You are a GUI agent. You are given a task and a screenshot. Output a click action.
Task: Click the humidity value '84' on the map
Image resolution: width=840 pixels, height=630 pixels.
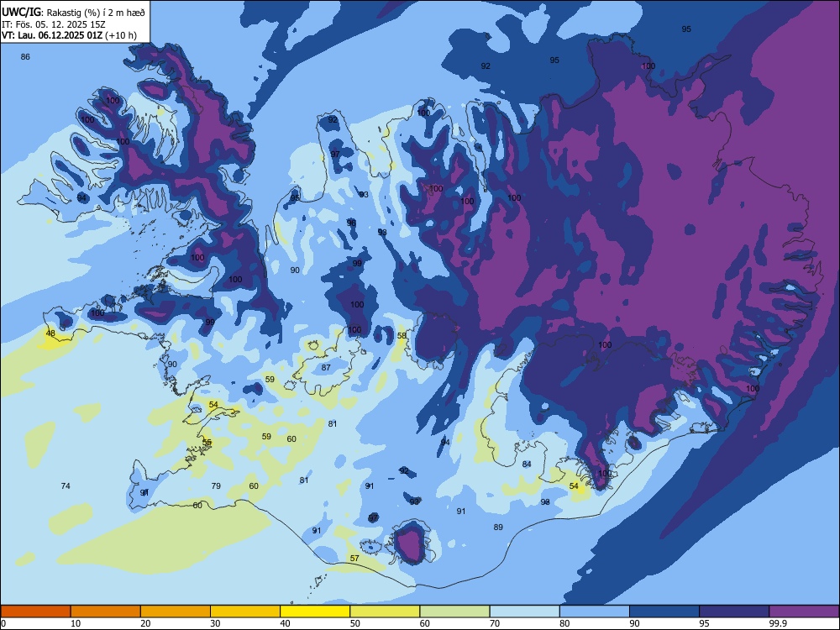pos(527,464)
